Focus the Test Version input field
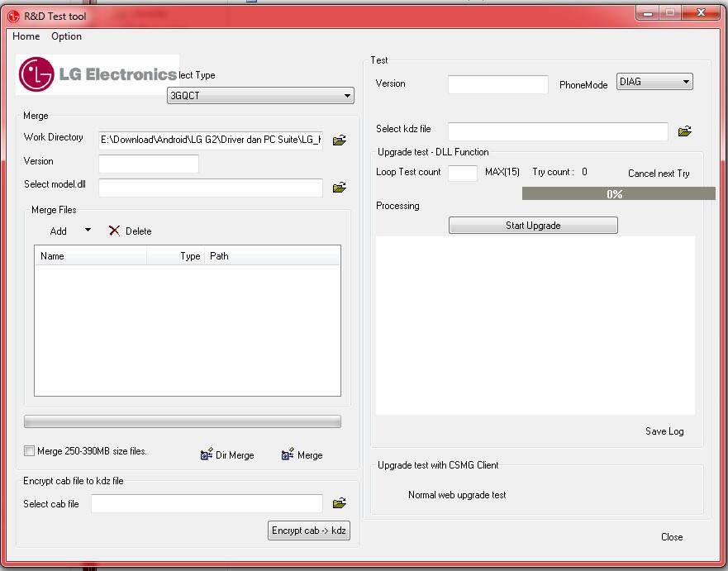 pyautogui.click(x=498, y=84)
